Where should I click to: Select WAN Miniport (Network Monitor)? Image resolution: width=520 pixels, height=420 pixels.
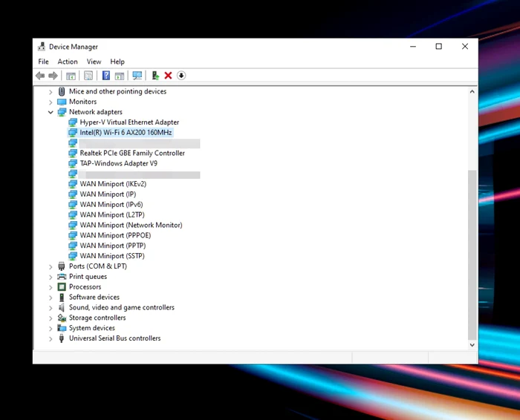[131, 225]
